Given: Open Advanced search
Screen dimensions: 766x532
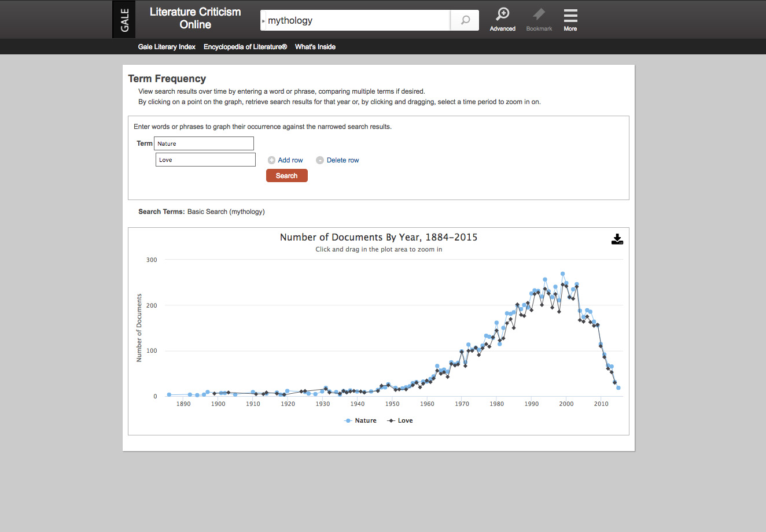Looking at the screenshot, I should 503,20.
